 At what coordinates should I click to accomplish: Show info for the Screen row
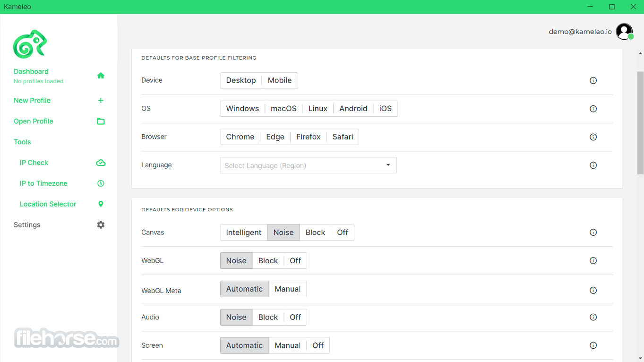593,345
